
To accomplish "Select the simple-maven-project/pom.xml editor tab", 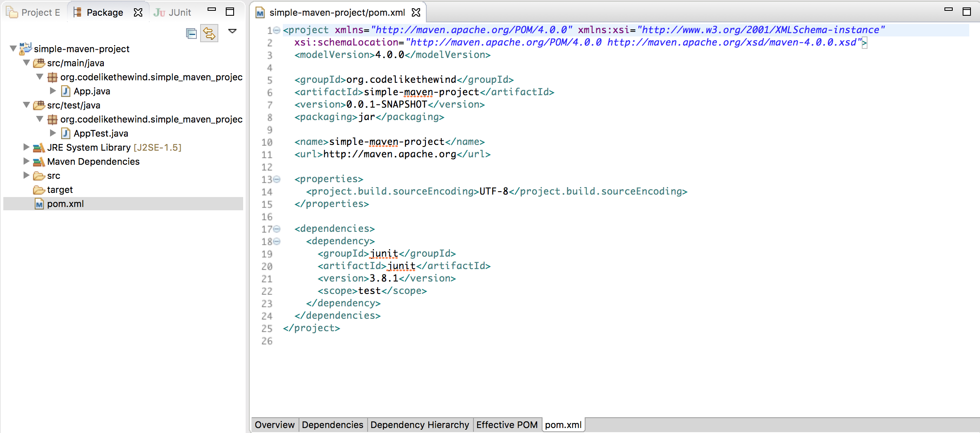I will (x=337, y=12).
